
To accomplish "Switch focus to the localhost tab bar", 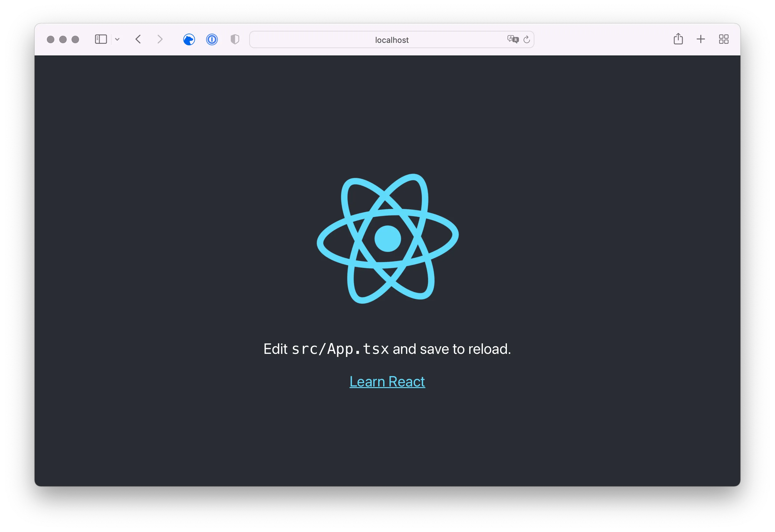I will (392, 40).
